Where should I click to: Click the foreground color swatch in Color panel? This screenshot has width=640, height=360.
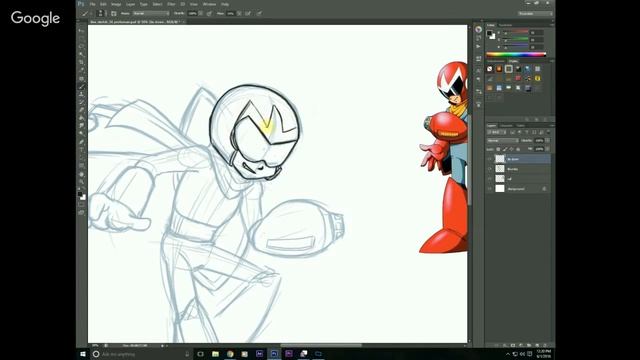pyautogui.click(x=489, y=33)
